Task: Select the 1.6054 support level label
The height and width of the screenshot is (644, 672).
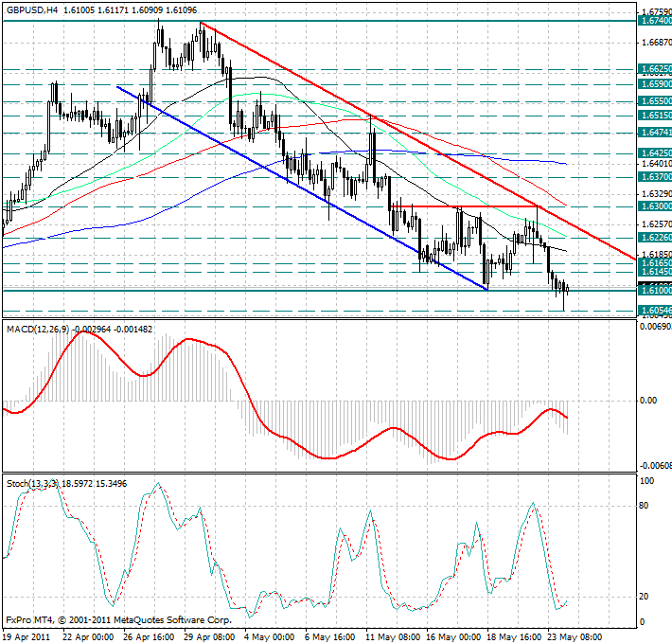Action: [x=654, y=310]
